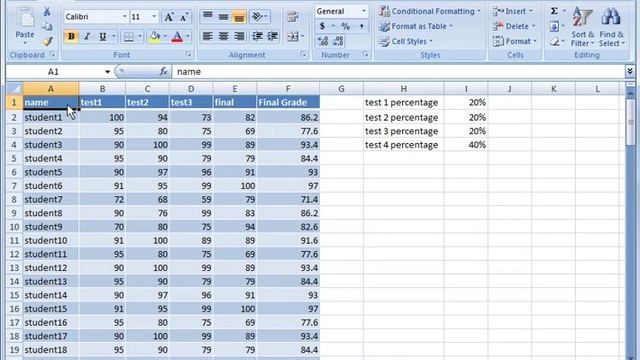Increase font size with Grow Font

coord(169,17)
